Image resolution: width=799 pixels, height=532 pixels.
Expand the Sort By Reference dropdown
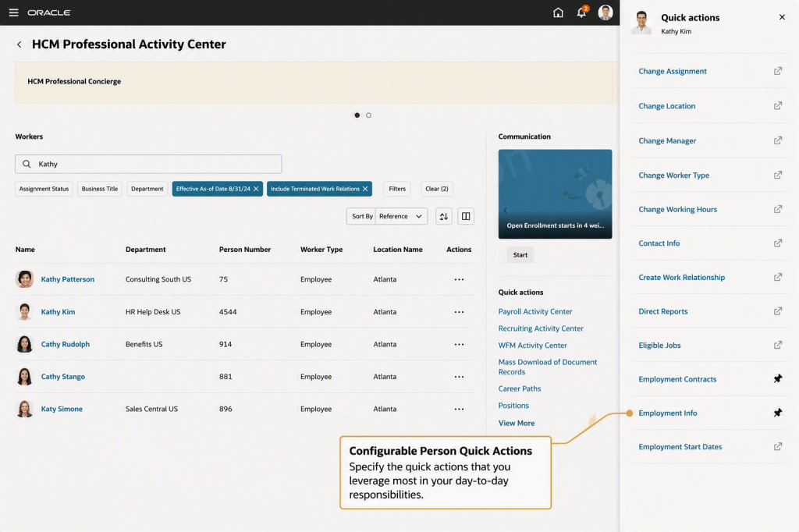(x=401, y=216)
